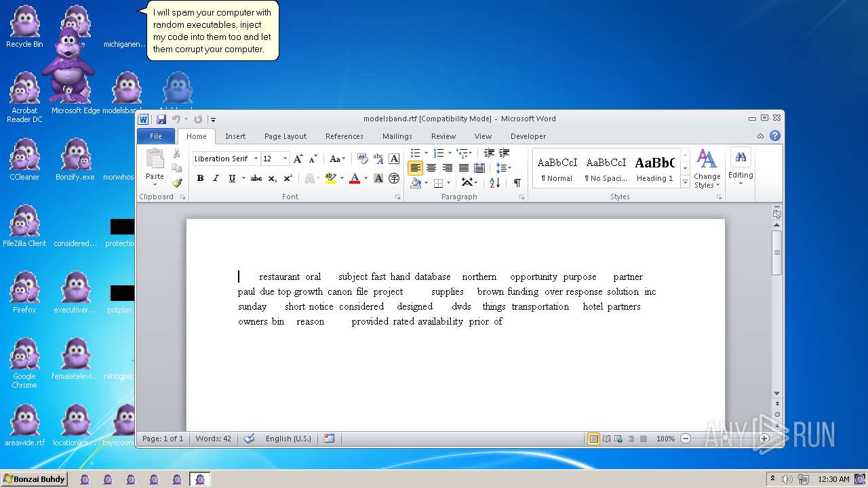Click the macro recording icon in status bar
Image resolution: width=868 pixels, height=488 pixels.
point(329,439)
